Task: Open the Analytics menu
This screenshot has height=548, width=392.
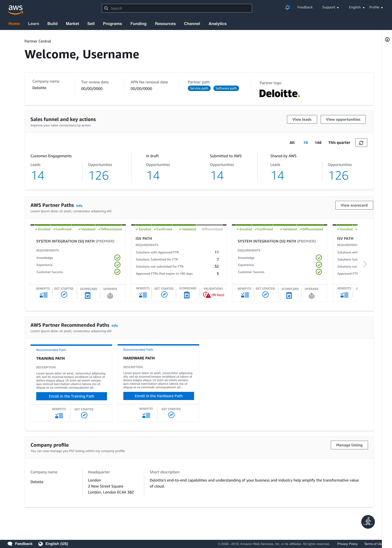Action: [218, 24]
